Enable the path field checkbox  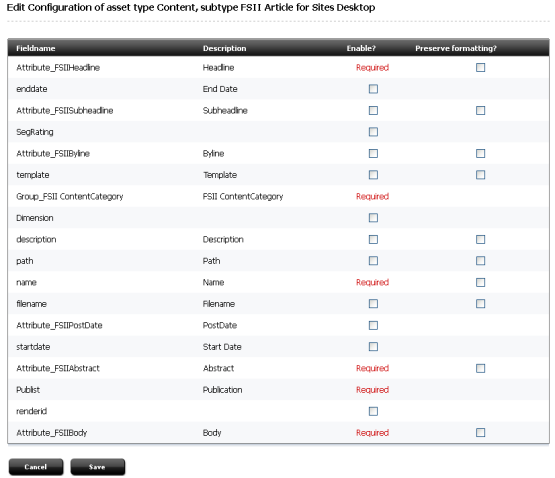[373, 261]
